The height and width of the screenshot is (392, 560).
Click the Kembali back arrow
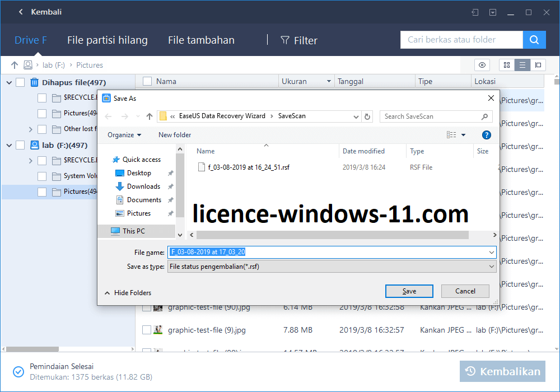click(21, 12)
